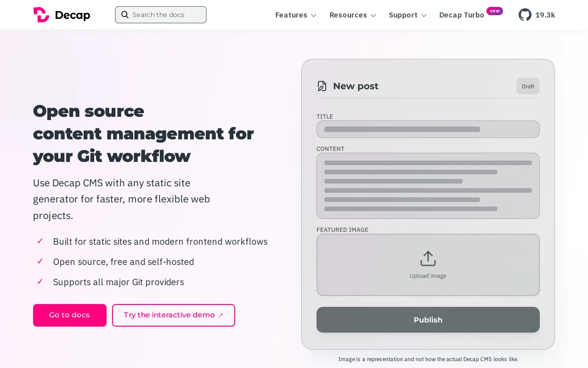Image resolution: width=588 pixels, height=368 pixels.
Task: Click the 'FEATURED IMAGE' field label
Action: 342,230
